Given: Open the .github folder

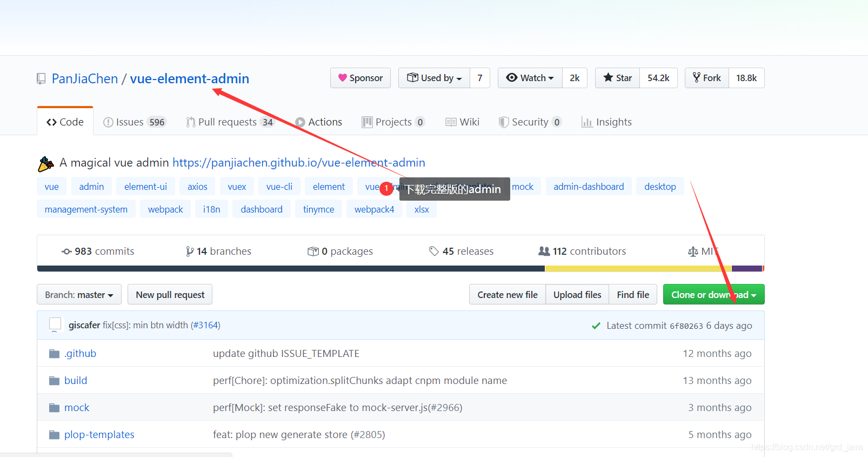Looking at the screenshot, I should [x=80, y=353].
